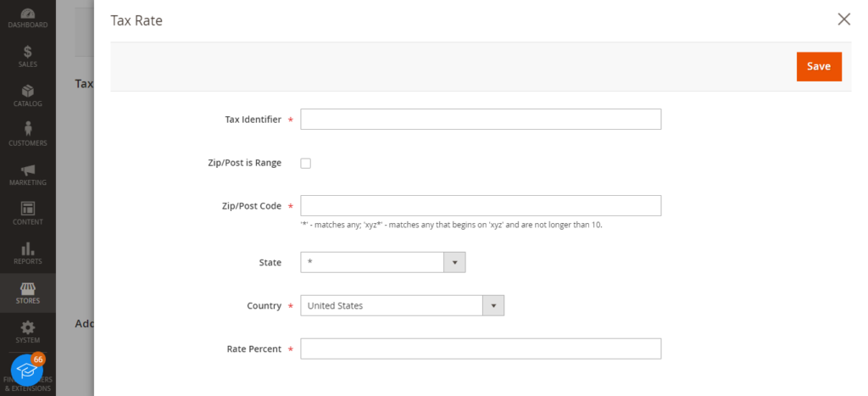
Task: Close the Tax Rate panel with X
Action: coord(843,20)
